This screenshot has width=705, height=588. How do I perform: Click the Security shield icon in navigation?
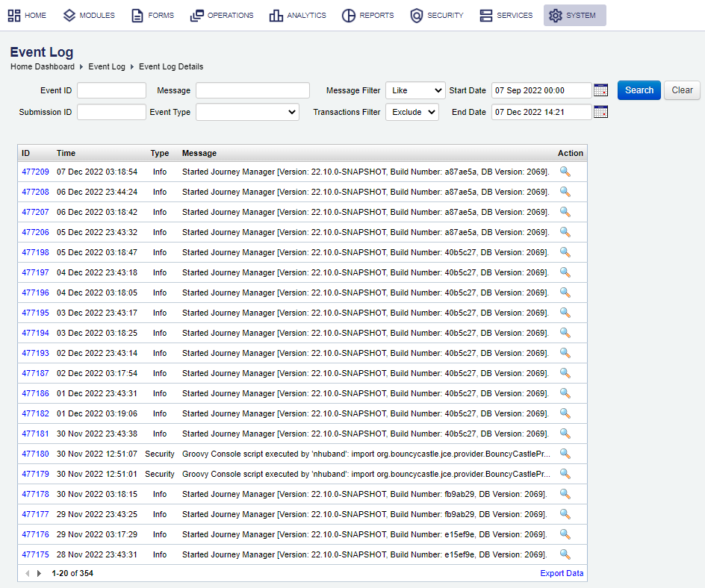pyautogui.click(x=417, y=15)
